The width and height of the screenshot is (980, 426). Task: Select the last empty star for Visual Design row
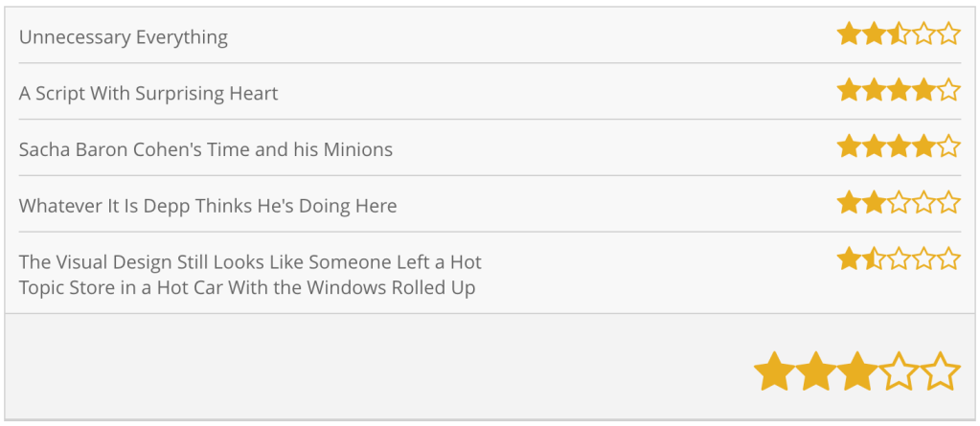[948, 259]
